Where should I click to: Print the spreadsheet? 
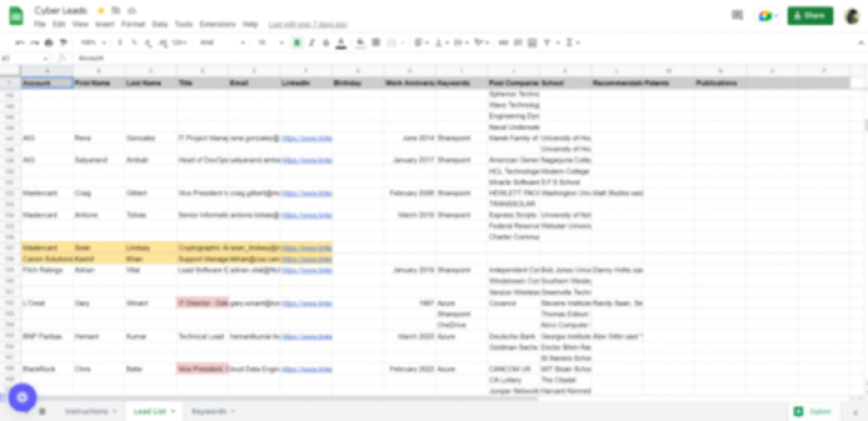[x=49, y=43]
